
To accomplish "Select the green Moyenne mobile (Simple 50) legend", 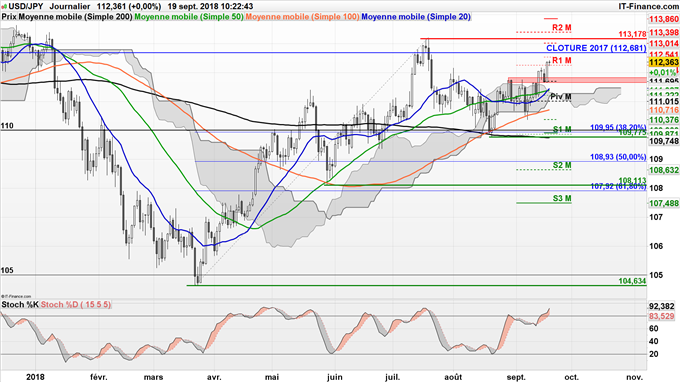I will 189,17.
